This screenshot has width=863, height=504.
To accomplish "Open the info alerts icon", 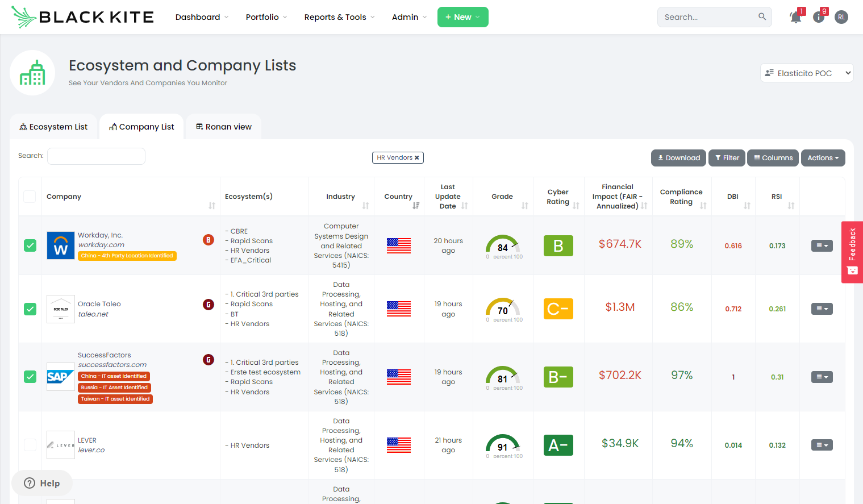I will [819, 17].
